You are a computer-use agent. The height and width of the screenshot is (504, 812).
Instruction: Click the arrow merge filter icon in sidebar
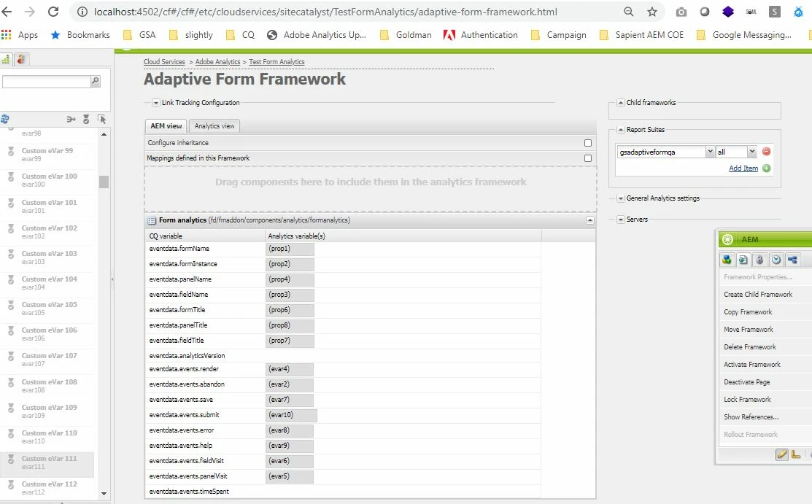point(71,119)
